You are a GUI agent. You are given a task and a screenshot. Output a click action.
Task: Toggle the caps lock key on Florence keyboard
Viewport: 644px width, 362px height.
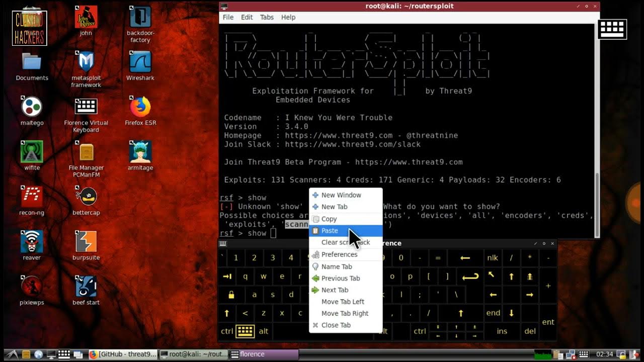231,295
